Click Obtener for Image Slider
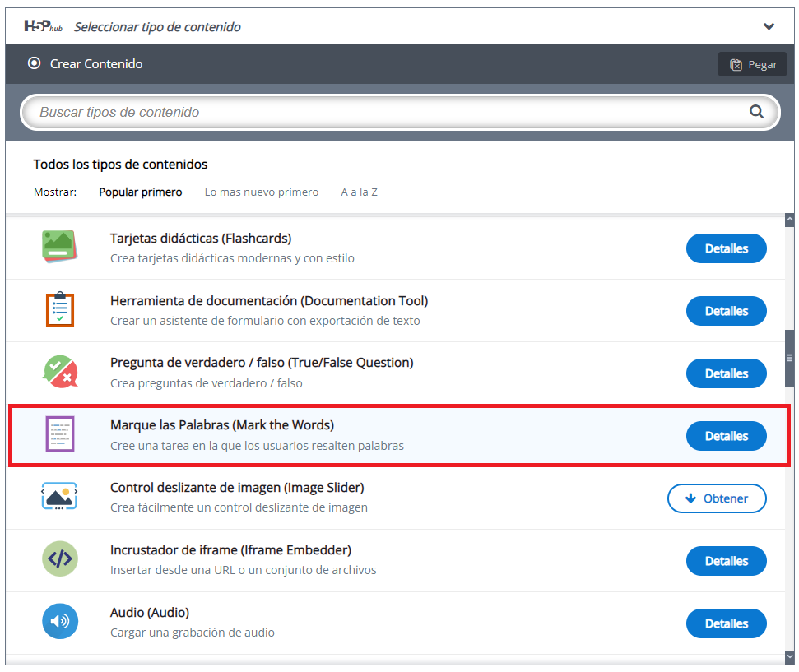Viewport: 799px width, 672px height. 717,498
